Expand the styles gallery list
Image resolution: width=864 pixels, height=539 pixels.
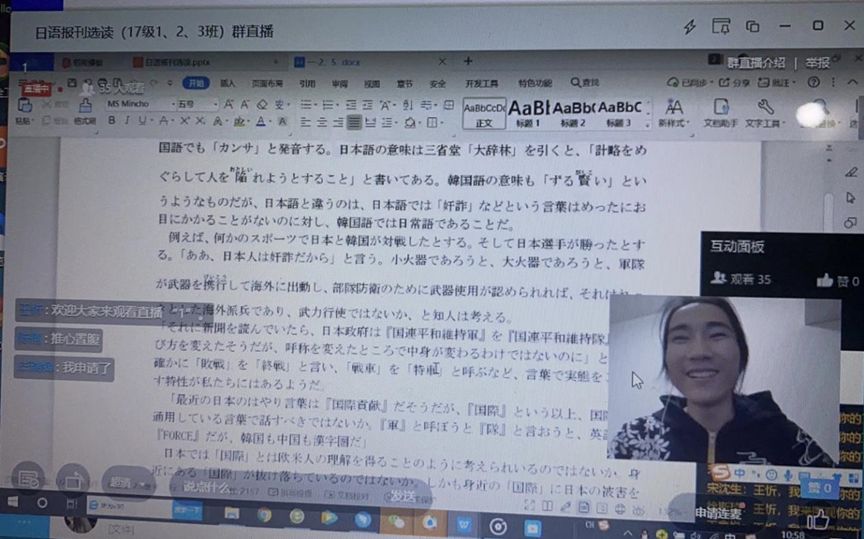pos(647,126)
